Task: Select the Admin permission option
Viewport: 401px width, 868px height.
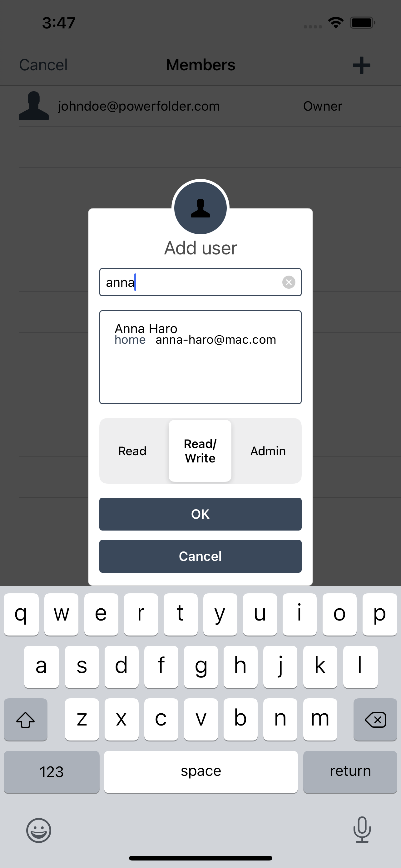Action: [x=268, y=451]
